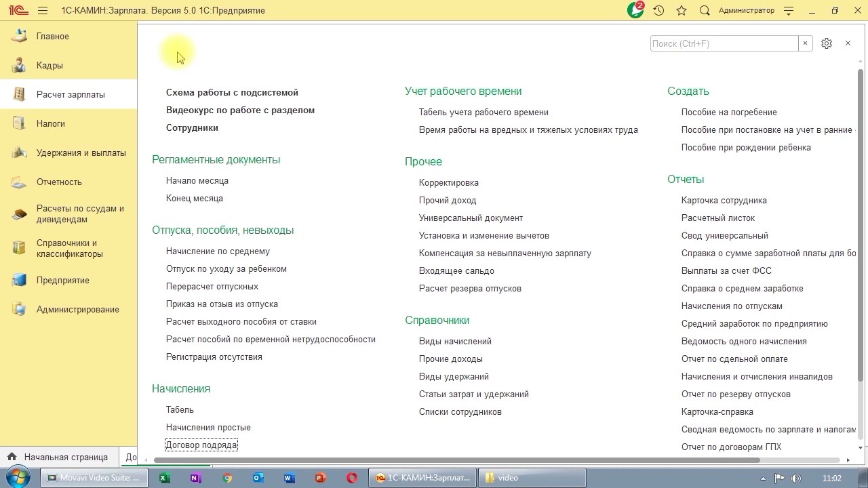Image resolution: width=868 pixels, height=488 pixels.
Task: Create Пособие при рождении ребенка
Action: (746, 147)
